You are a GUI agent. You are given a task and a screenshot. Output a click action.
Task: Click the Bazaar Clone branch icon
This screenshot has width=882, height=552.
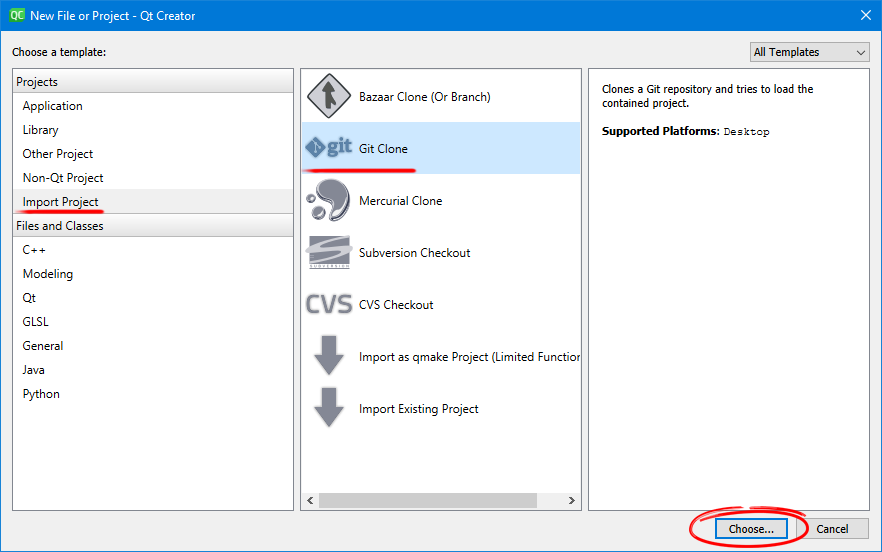click(x=328, y=97)
